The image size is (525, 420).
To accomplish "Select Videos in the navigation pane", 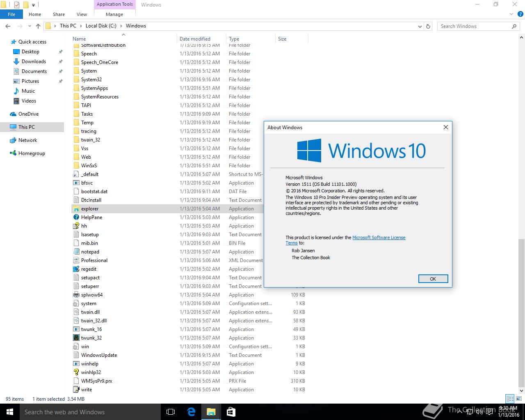I will (29, 101).
